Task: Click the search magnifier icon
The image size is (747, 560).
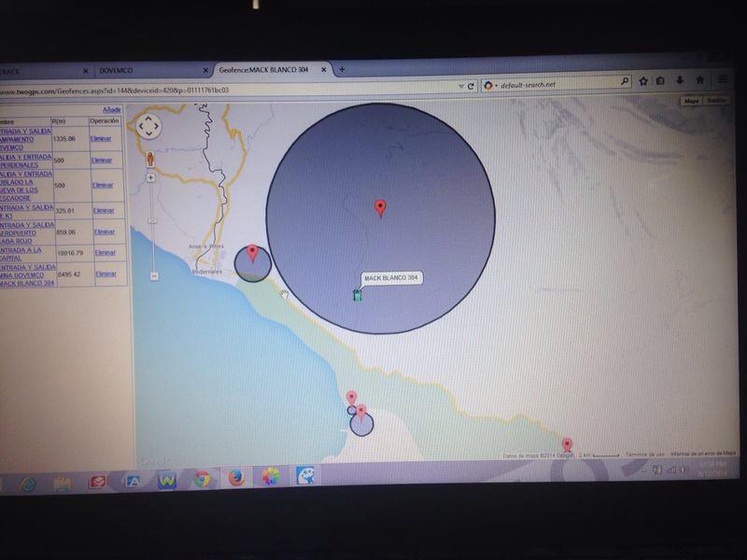Action: [x=625, y=82]
